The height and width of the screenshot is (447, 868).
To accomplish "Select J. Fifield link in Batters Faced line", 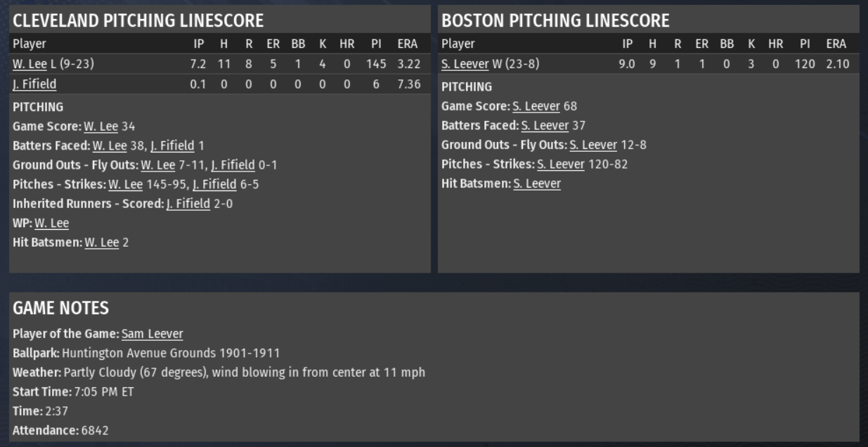I will click(x=172, y=146).
